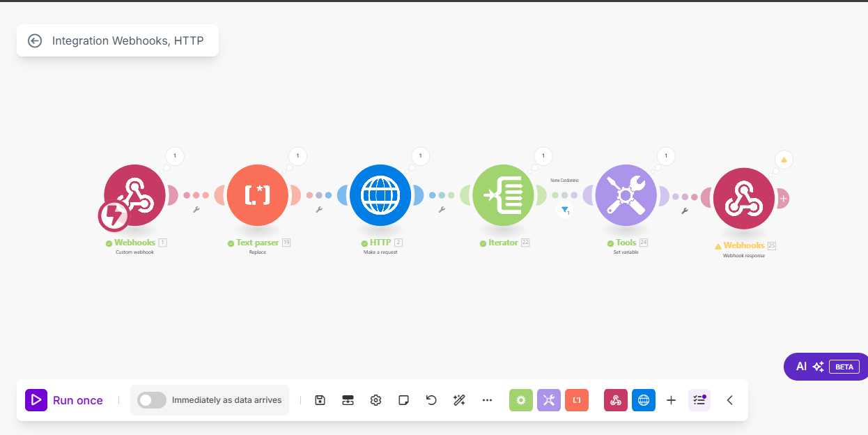Viewport: 868px width, 435px height.
Task: Click the blue HTTP favorite
Action: pyautogui.click(x=644, y=400)
